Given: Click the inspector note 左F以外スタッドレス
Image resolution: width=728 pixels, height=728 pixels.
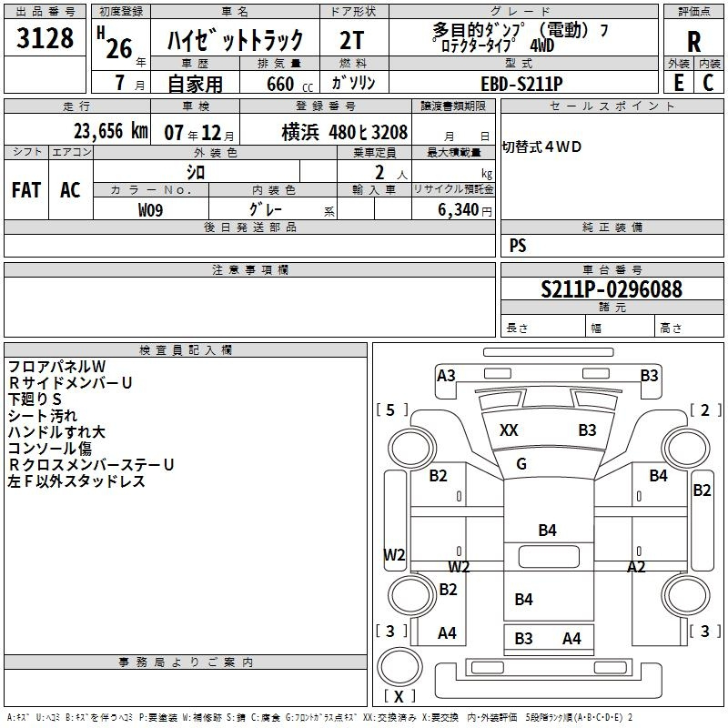Looking at the screenshot, I should click(76, 481).
